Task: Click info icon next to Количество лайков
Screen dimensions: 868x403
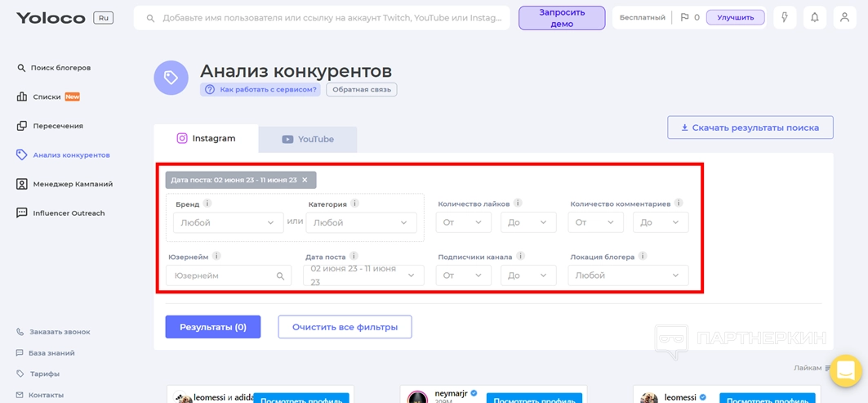Action: tap(517, 204)
